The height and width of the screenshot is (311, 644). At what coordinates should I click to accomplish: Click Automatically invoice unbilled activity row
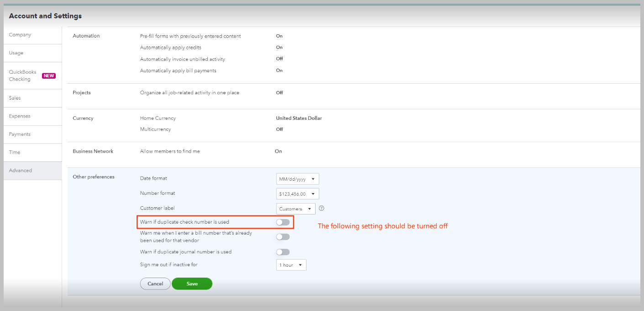[182, 59]
